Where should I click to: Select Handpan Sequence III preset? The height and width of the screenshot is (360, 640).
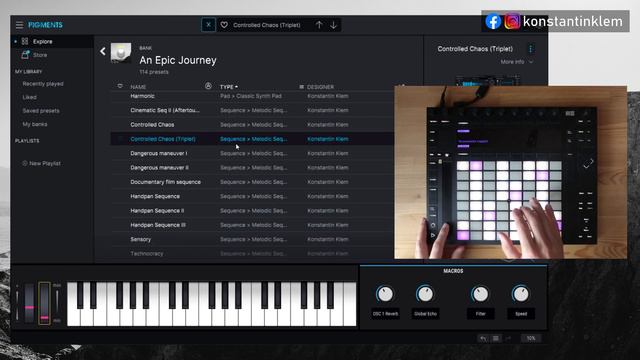(x=158, y=225)
